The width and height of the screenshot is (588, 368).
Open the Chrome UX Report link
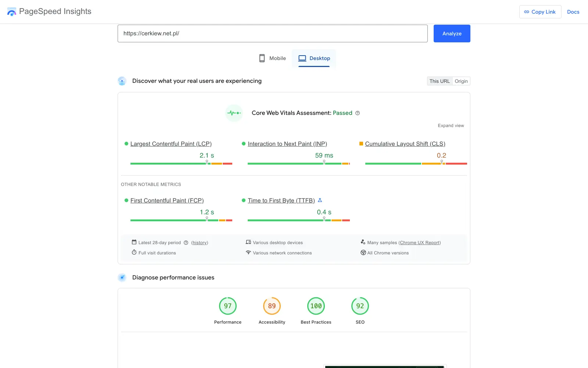click(x=420, y=243)
